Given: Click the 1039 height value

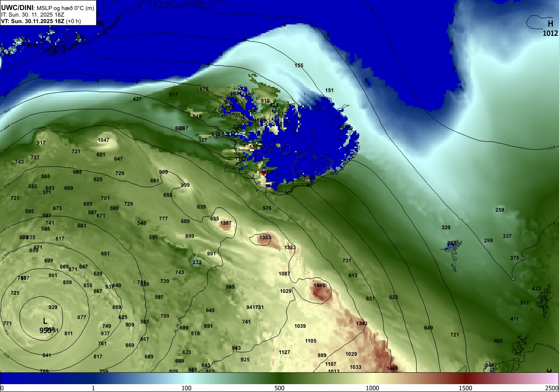Looking at the screenshot, I should point(300,326).
